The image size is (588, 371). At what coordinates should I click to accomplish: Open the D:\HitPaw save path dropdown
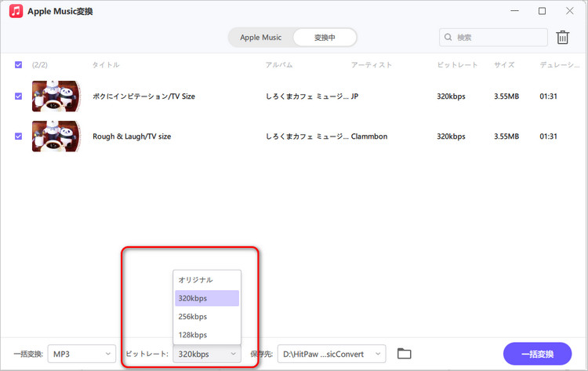pyautogui.click(x=332, y=354)
